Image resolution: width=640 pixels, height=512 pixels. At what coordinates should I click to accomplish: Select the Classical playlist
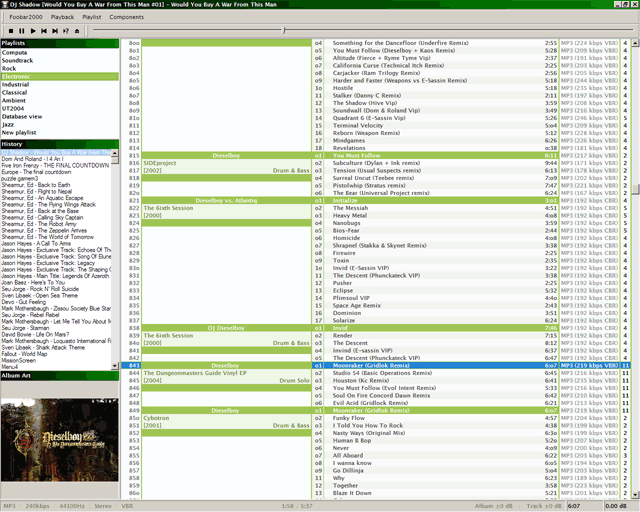point(60,93)
